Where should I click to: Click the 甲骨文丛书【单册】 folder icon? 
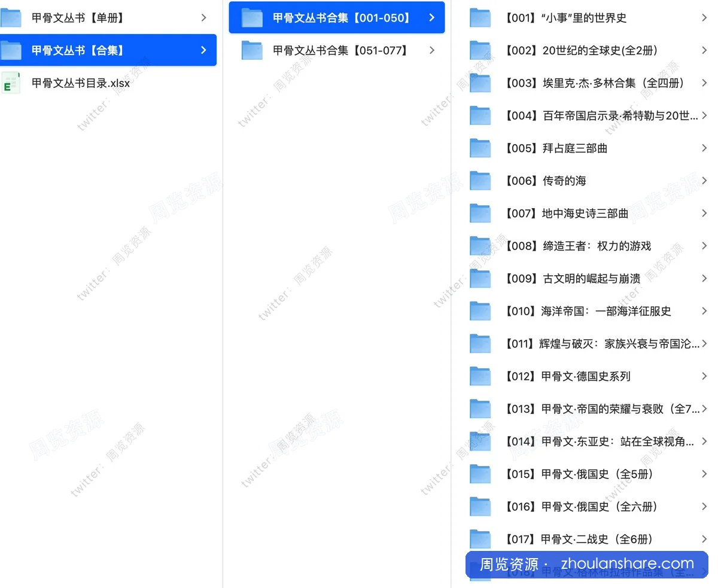point(11,18)
